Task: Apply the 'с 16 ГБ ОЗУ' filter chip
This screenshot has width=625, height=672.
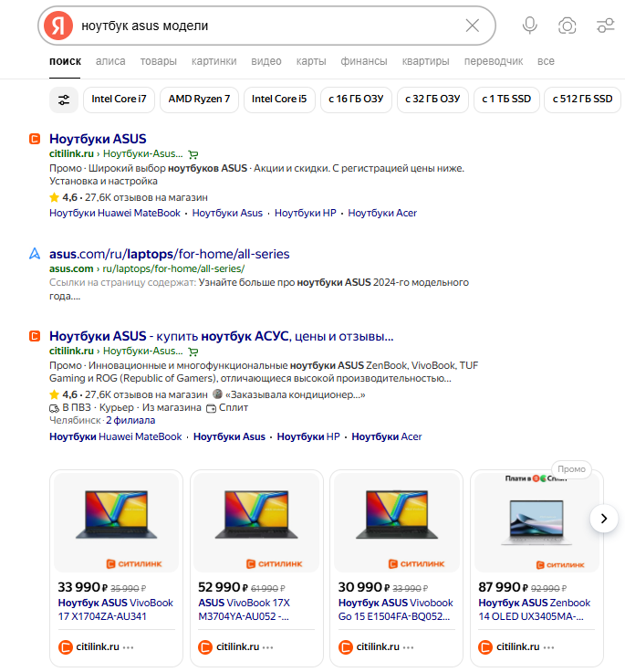Action: (x=356, y=100)
